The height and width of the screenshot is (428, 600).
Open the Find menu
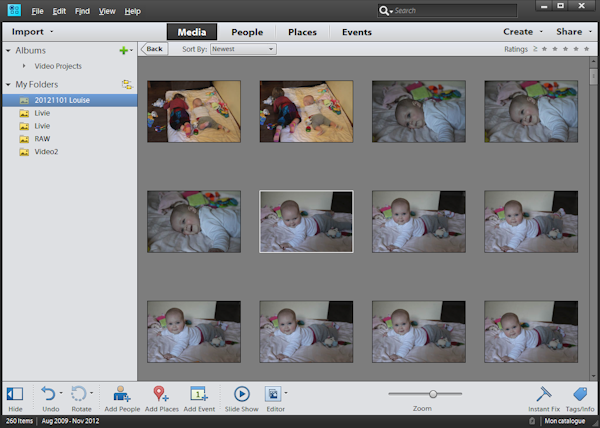point(84,10)
